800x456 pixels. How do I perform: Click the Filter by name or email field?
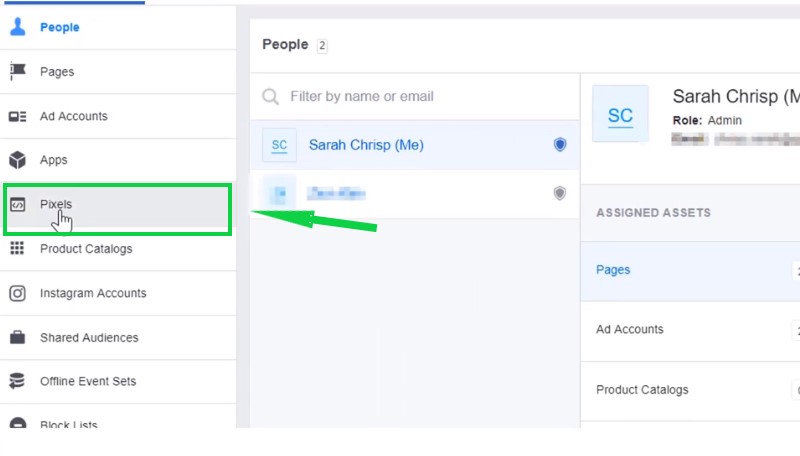[415, 96]
